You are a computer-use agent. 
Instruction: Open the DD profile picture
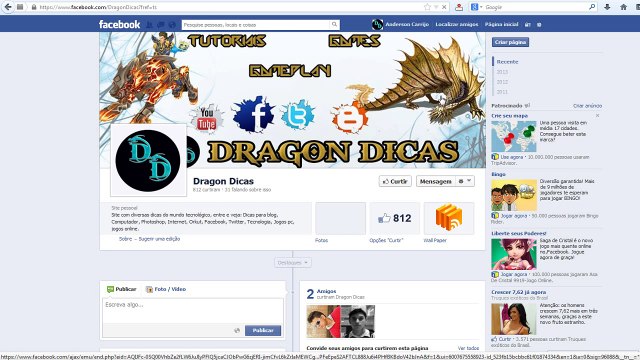coord(148,160)
